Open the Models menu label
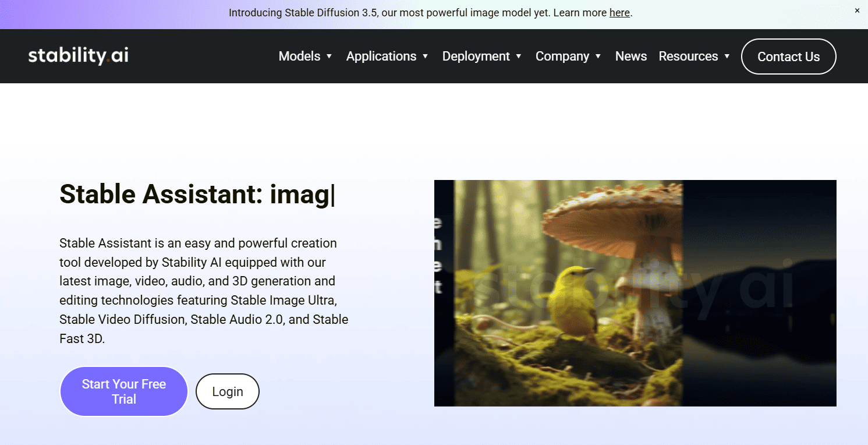868x445 pixels. 299,56
